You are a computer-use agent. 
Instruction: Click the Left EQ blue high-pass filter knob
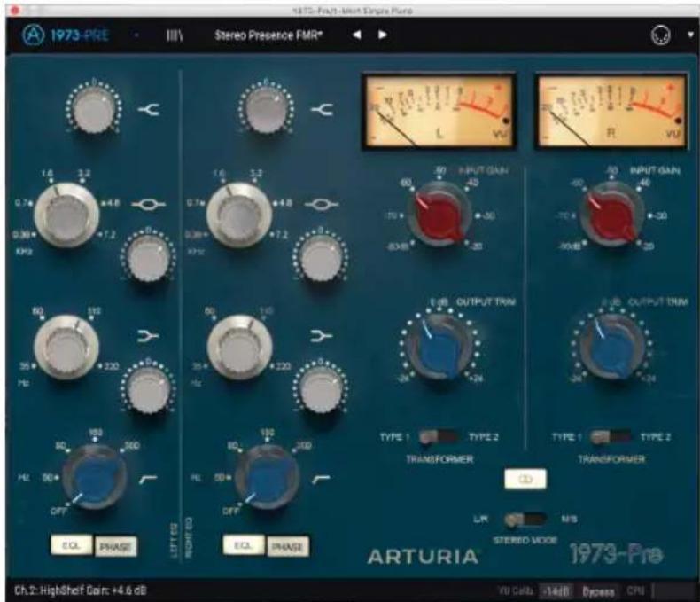coord(95,477)
